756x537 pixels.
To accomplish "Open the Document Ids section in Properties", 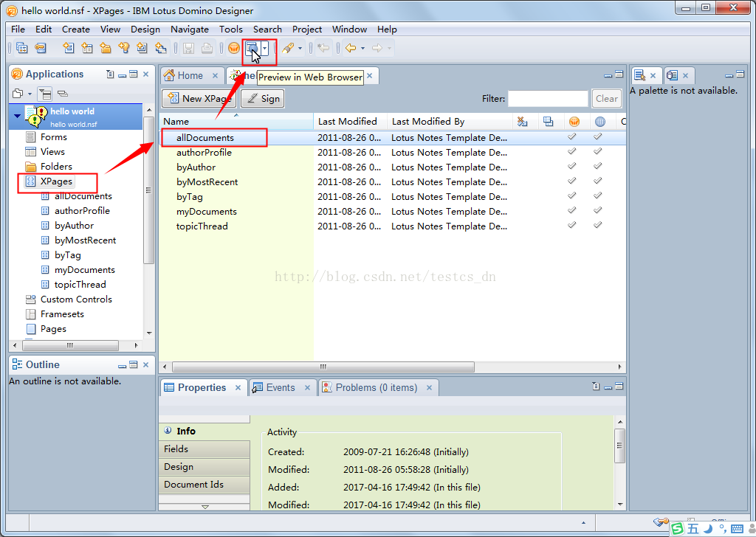I will click(x=205, y=485).
